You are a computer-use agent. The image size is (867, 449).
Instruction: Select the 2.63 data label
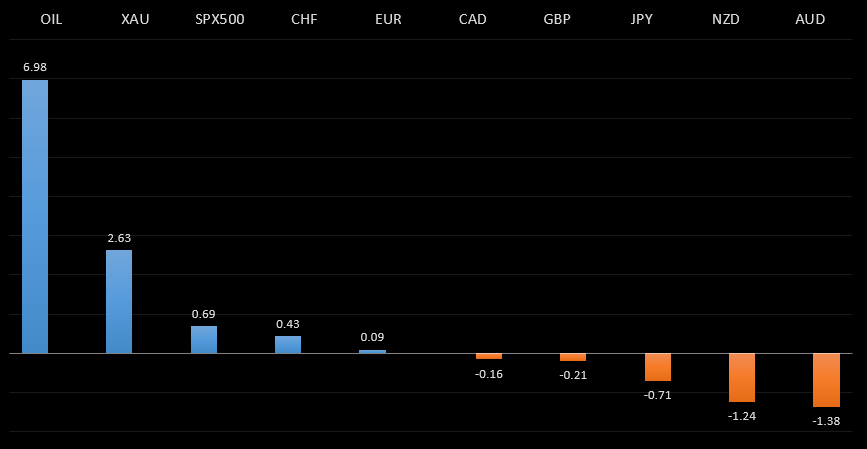119,238
